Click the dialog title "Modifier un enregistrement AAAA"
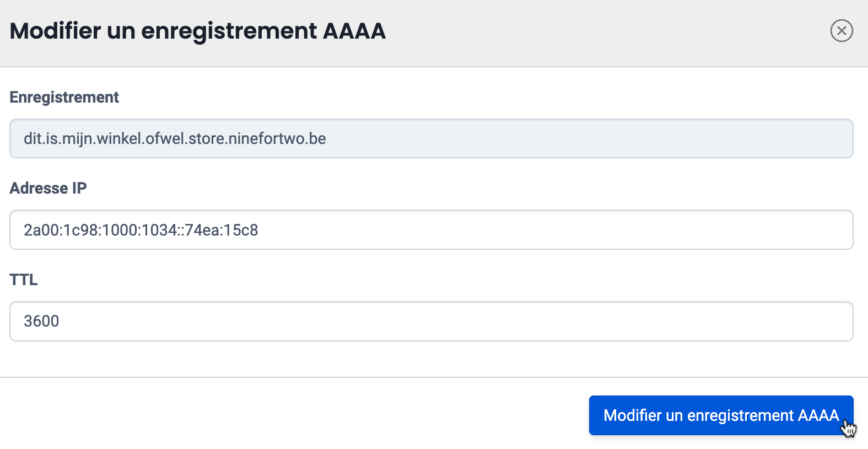 click(197, 31)
